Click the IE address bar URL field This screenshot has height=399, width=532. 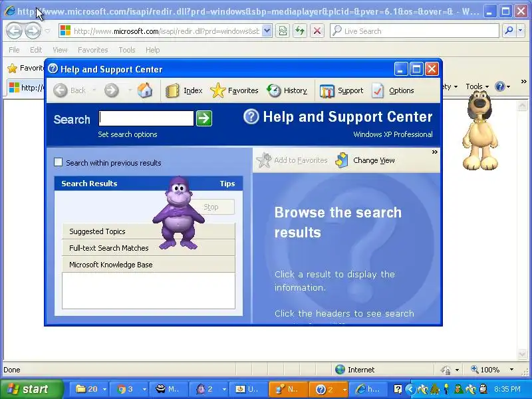pos(166,31)
